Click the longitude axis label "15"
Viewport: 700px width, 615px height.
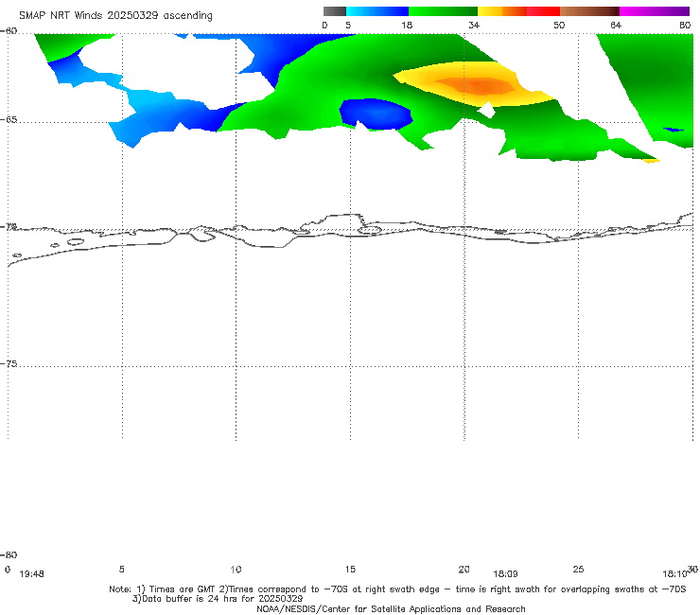pos(350,569)
